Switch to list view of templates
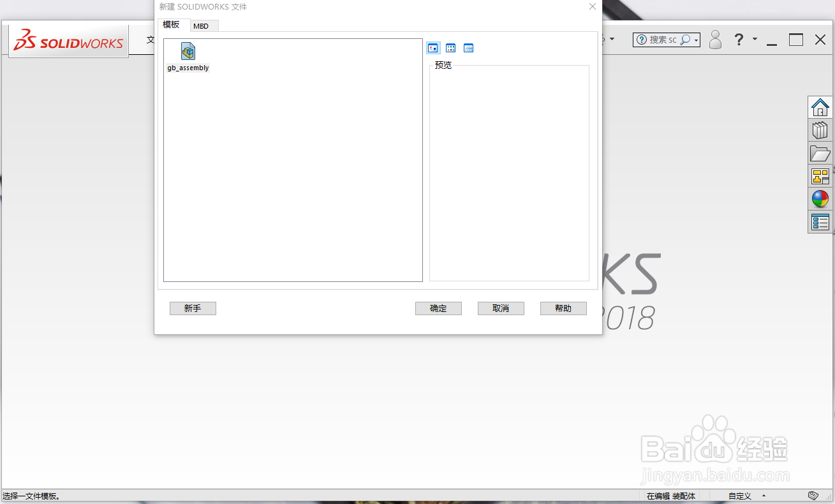 click(x=450, y=48)
